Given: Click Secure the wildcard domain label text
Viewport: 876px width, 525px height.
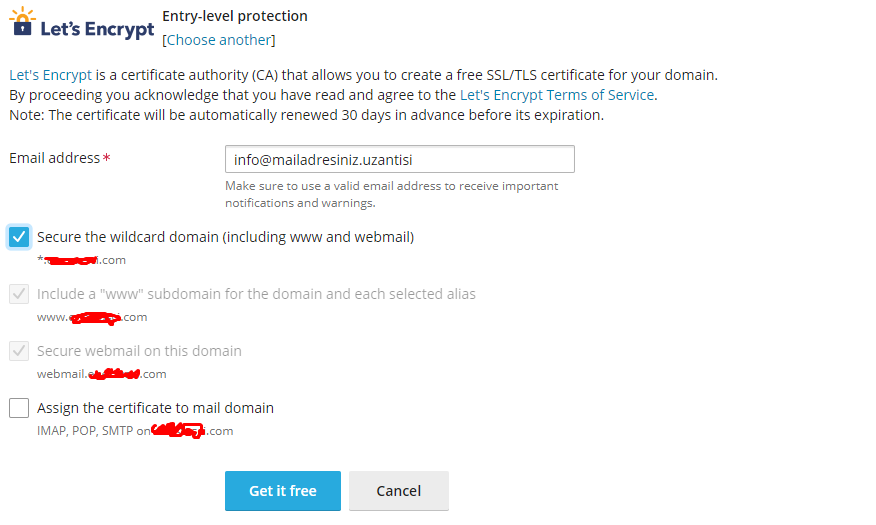Looking at the screenshot, I should pos(226,237).
